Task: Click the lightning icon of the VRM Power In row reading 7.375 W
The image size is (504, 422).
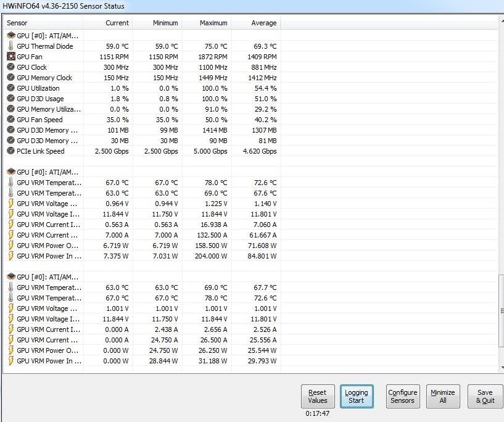Action: tap(10, 256)
